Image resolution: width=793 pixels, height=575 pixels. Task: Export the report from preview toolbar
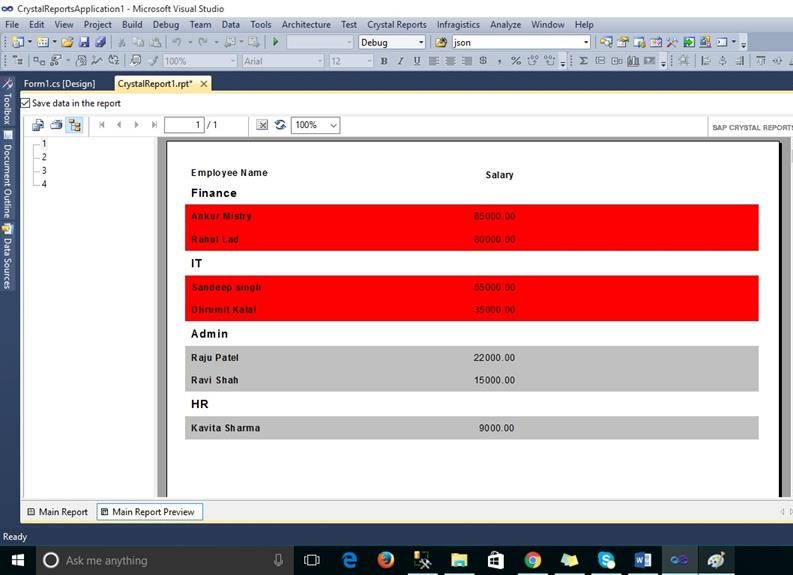[x=38, y=125]
